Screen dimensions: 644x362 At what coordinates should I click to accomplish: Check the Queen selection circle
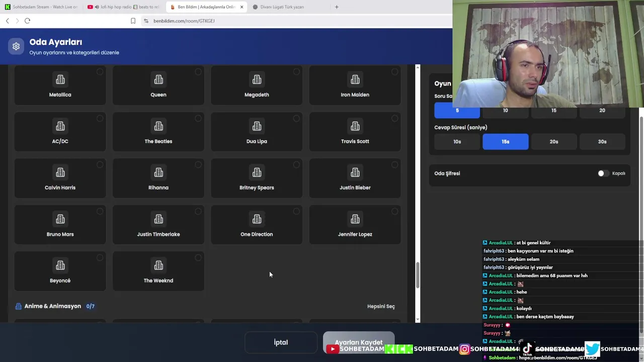[198, 72]
